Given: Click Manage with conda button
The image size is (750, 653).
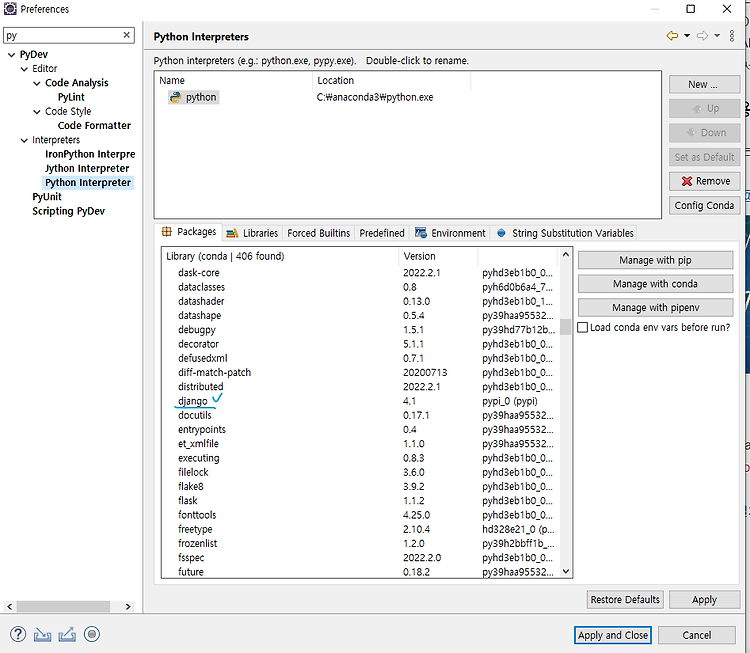Looking at the screenshot, I should click(655, 284).
